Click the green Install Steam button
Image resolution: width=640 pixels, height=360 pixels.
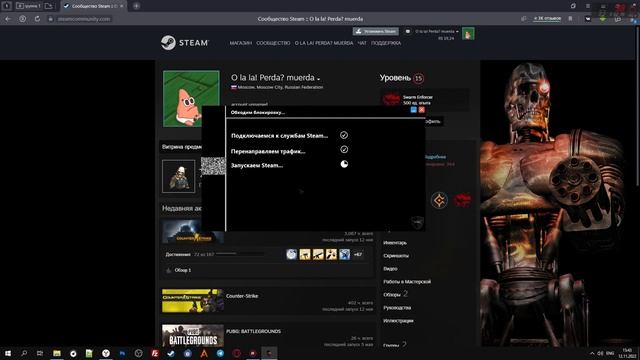376,31
